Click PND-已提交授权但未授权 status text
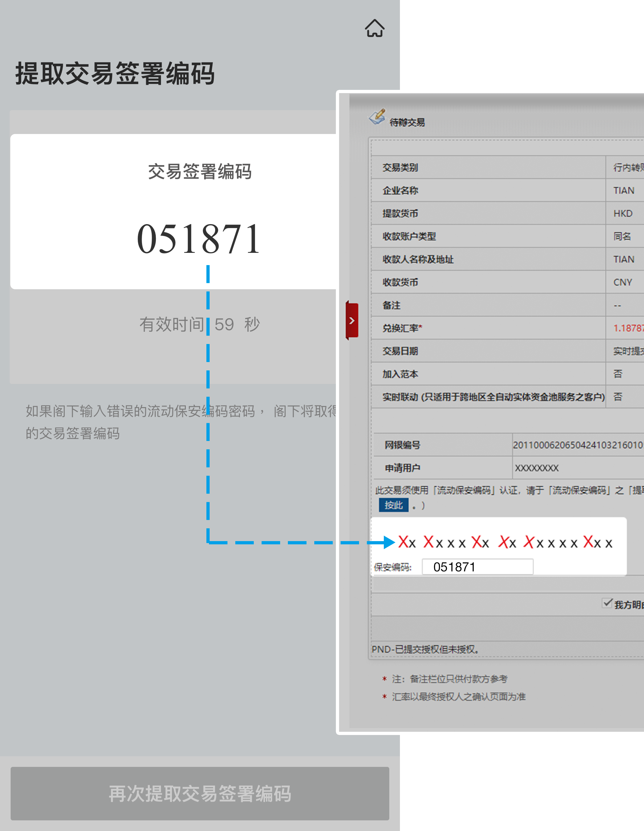Image resolution: width=644 pixels, height=831 pixels. tap(425, 649)
